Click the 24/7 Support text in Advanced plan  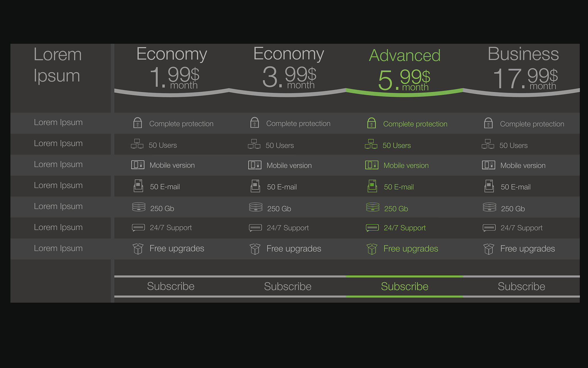tap(405, 228)
